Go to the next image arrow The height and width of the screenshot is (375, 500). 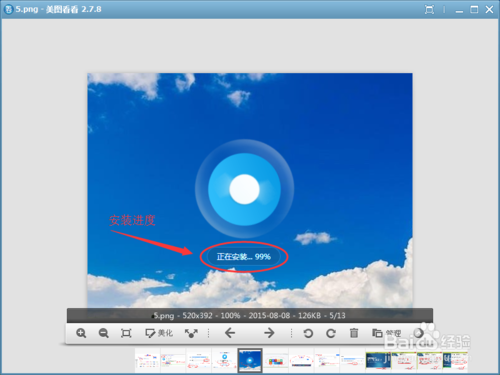[269, 333]
